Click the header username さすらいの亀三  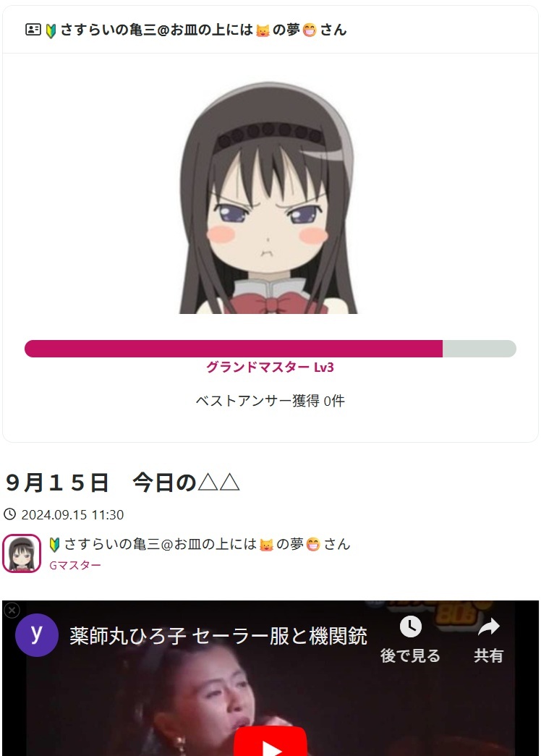tap(203, 30)
